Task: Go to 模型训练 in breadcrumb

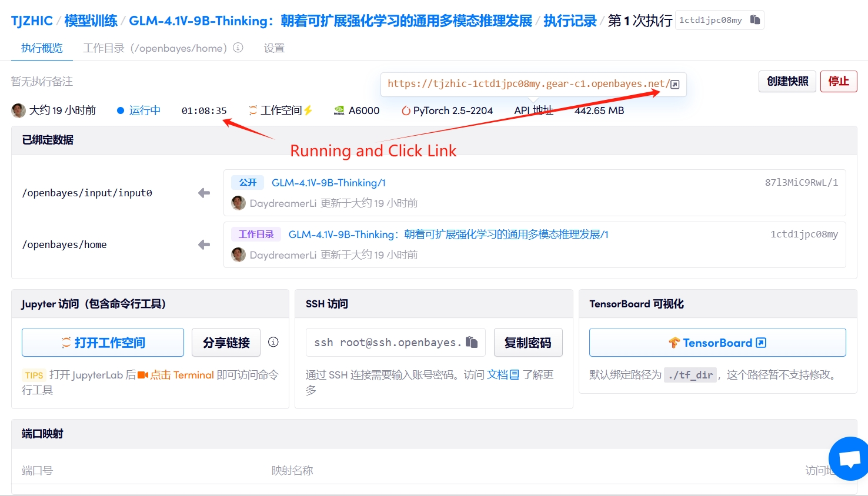Action: point(91,21)
